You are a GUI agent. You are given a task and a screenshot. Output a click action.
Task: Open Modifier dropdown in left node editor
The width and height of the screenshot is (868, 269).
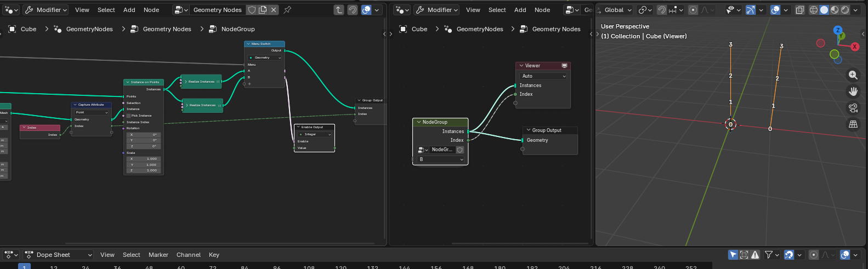[x=46, y=10]
